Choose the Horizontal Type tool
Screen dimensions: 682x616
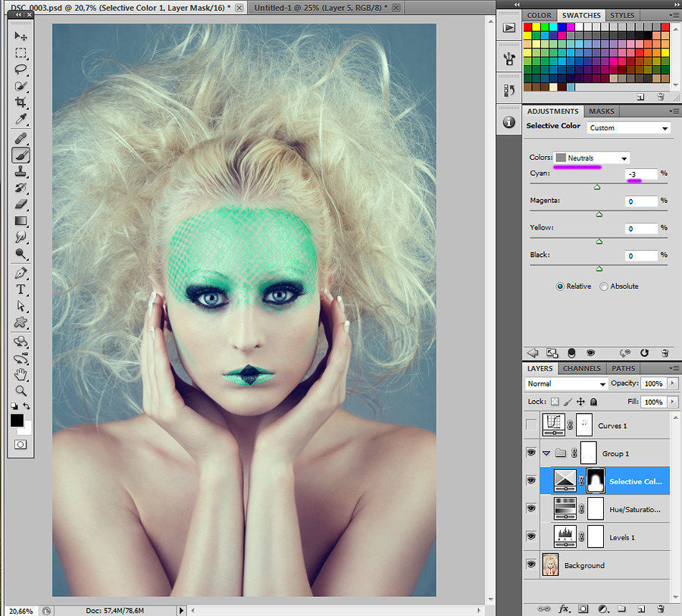pyautogui.click(x=20, y=289)
